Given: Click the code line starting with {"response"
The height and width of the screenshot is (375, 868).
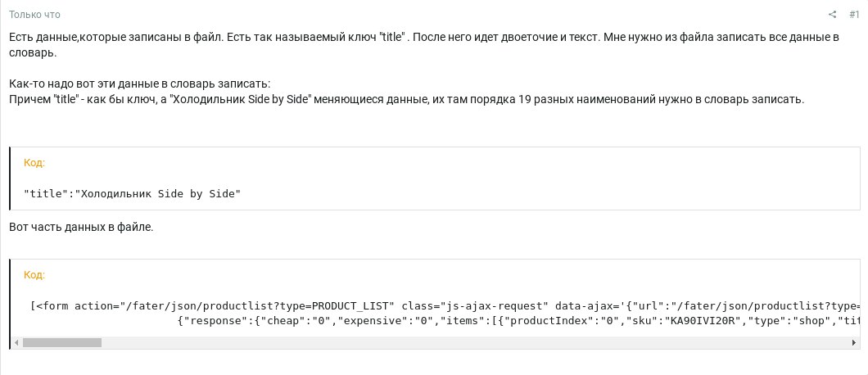Looking at the screenshot, I should click(x=518, y=321).
